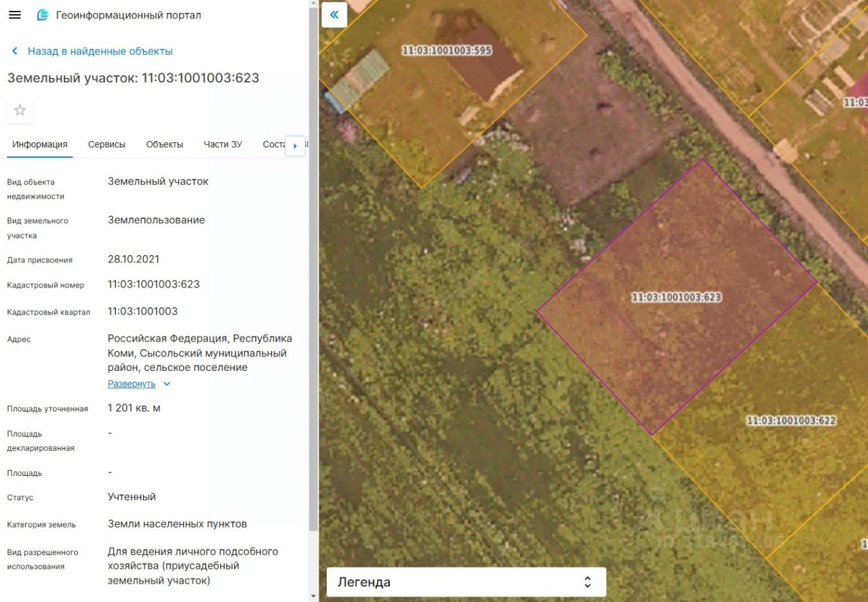
Task: Click the label Вид разрешенного использования
Action: [43, 559]
